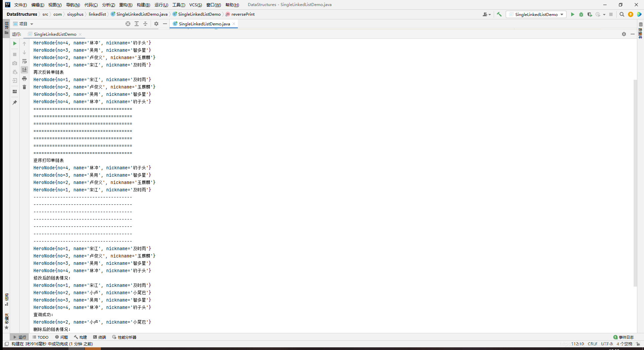This screenshot has height=350, width=644.
Task: Open the 导航(N) menu
Action: point(73,5)
